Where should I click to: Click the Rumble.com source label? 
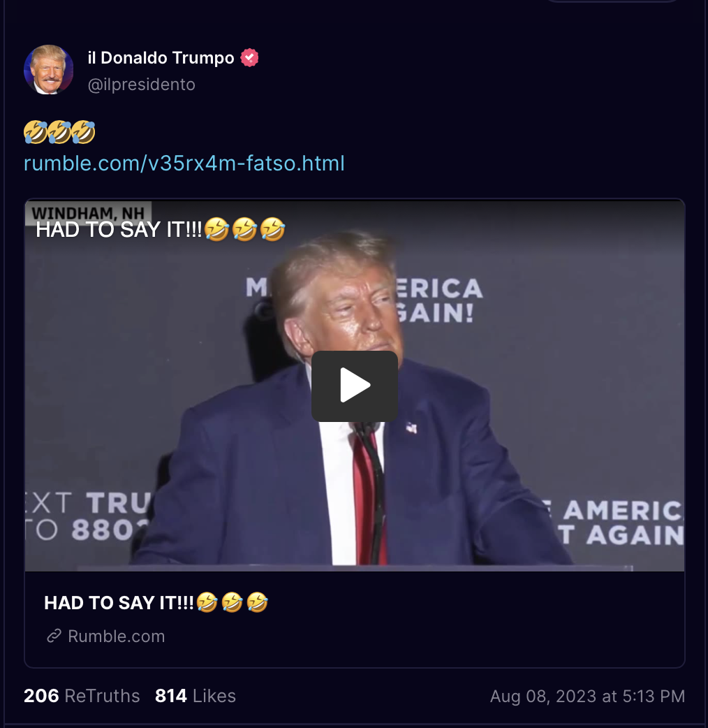(117, 636)
